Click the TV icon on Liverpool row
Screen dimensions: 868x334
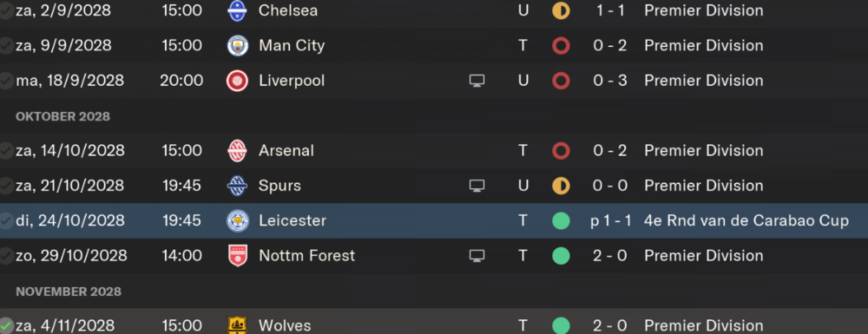[x=477, y=81]
